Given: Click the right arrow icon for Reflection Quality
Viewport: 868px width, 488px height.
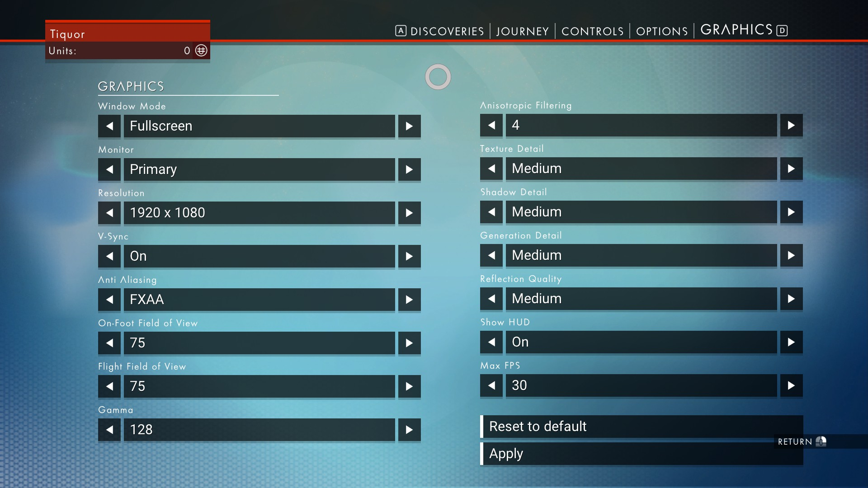Looking at the screenshot, I should tap(791, 298).
